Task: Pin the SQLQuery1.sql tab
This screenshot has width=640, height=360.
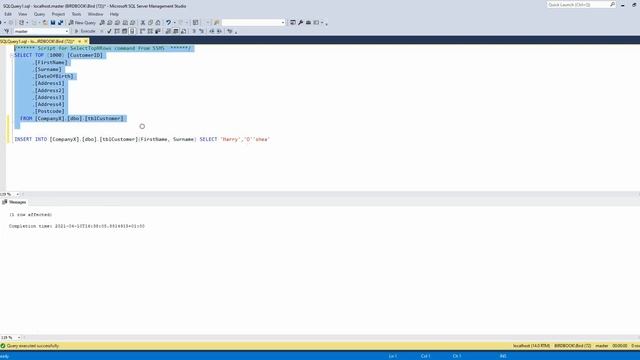Action: tap(80, 41)
